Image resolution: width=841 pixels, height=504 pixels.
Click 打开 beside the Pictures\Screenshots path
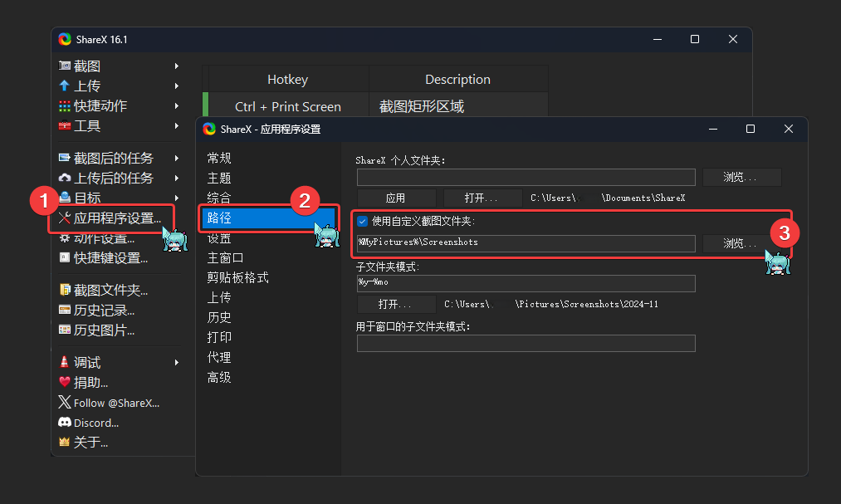click(396, 304)
